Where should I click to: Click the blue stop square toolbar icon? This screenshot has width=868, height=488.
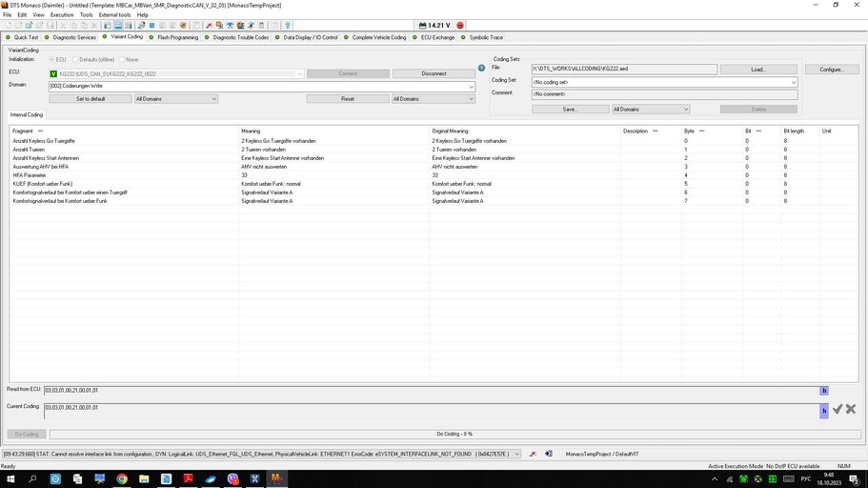[151, 26]
